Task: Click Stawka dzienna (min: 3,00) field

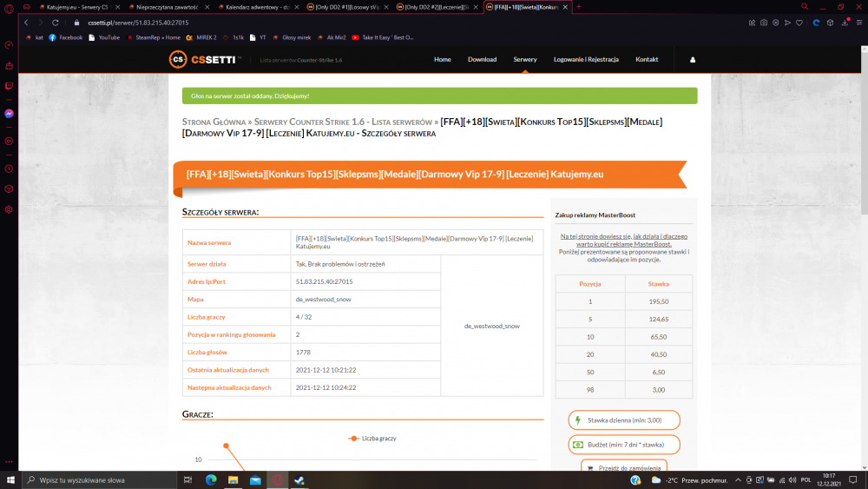Action: click(624, 420)
